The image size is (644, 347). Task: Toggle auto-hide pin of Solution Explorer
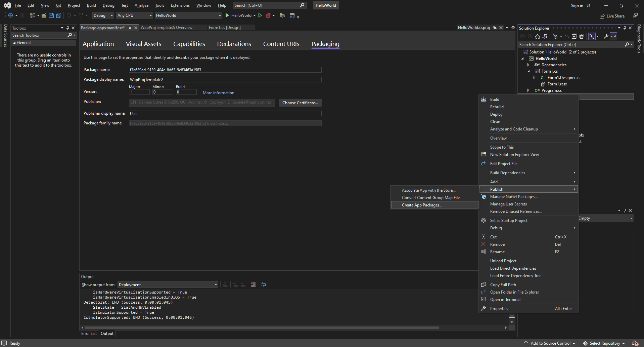625,28
